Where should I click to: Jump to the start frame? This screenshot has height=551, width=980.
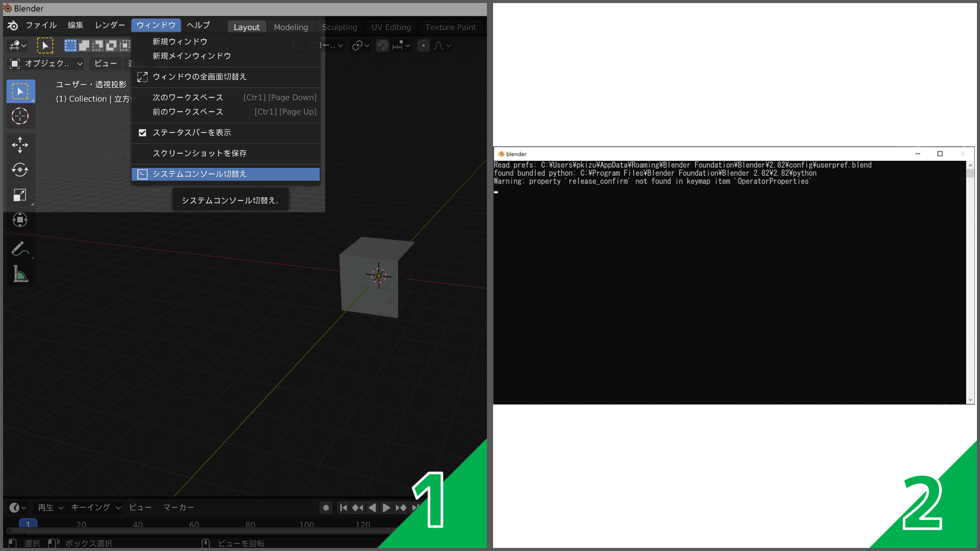click(344, 508)
